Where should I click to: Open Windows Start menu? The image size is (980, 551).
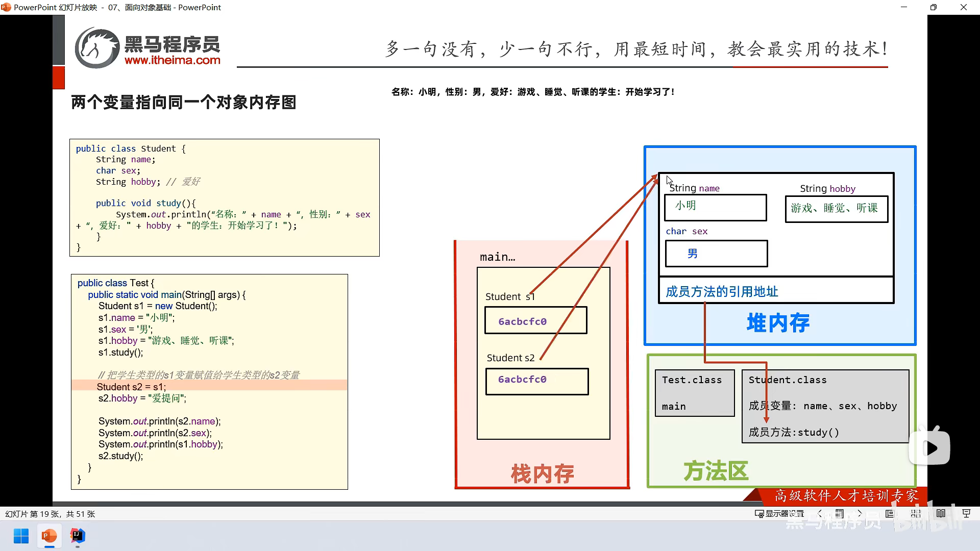(x=21, y=536)
